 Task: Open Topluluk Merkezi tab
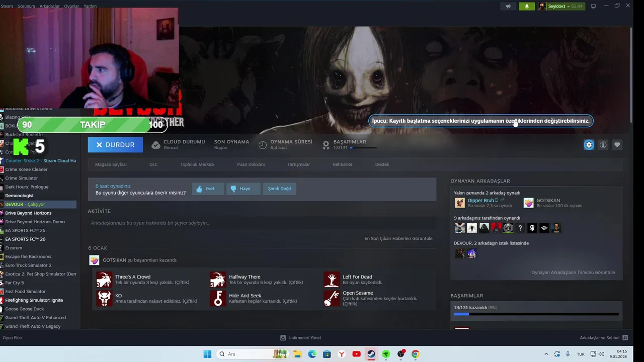point(197,164)
